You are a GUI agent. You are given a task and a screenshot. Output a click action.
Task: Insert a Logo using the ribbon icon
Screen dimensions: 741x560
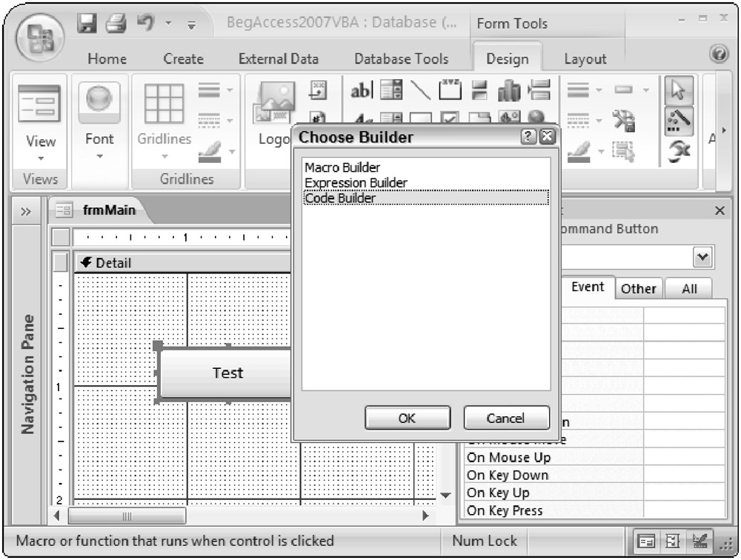[x=273, y=111]
